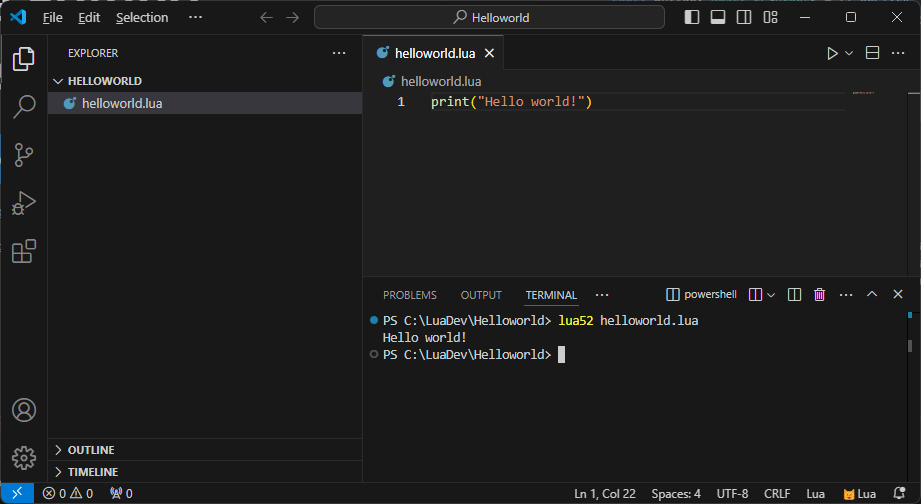Switch to the OUTPUT panel tab
Screen dimensions: 921x504
coord(481,295)
